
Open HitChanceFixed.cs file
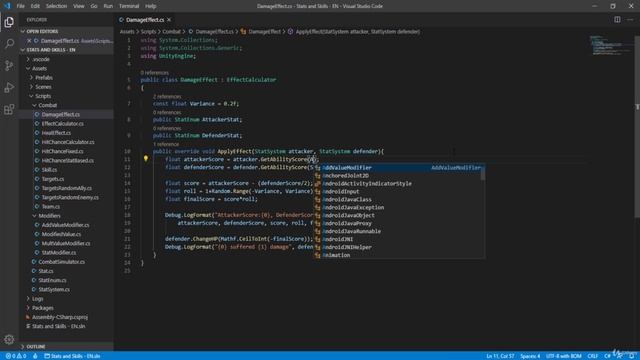[x=62, y=151]
